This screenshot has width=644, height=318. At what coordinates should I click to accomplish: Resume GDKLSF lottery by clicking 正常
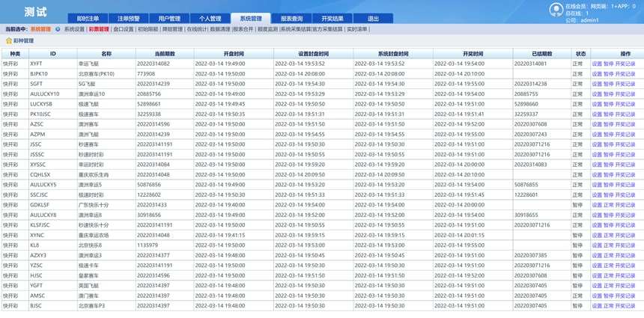pos(608,204)
